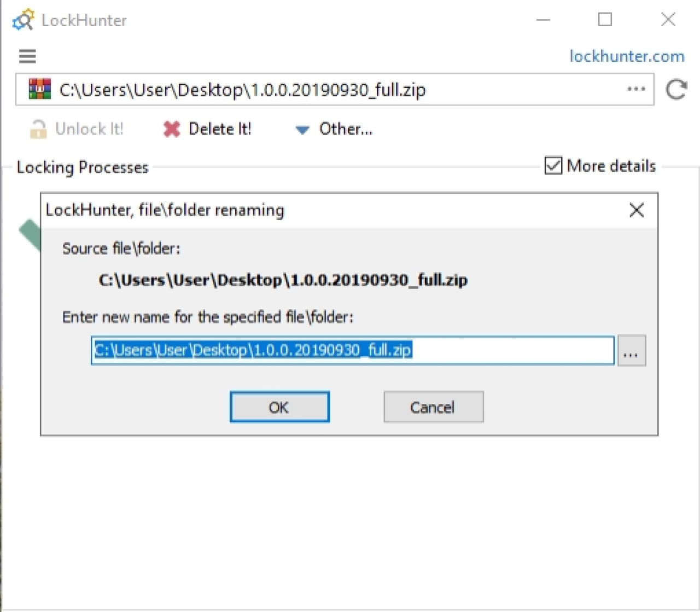Browse with three-dots button in main path field
Screen dimensions: 700x612
coord(636,89)
